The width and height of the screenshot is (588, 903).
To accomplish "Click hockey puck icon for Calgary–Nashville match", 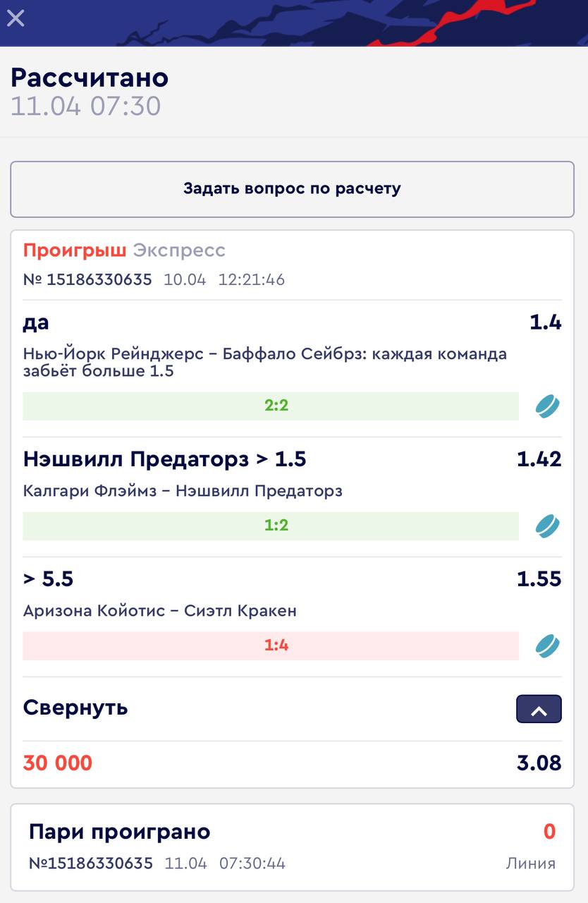I will (x=547, y=526).
